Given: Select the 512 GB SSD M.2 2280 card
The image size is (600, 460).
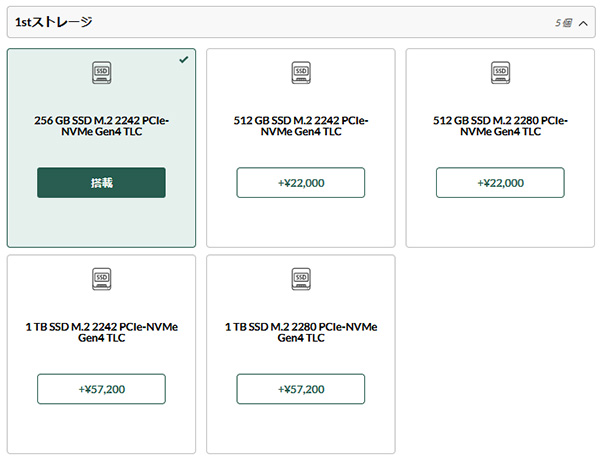Looking at the screenshot, I should pos(500,148).
